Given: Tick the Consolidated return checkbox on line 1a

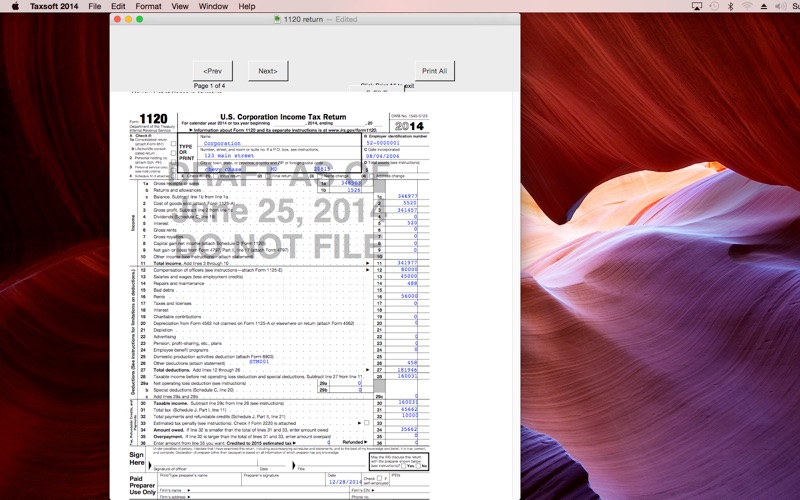Looking at the screenshot, I should (x=173, y=144).
